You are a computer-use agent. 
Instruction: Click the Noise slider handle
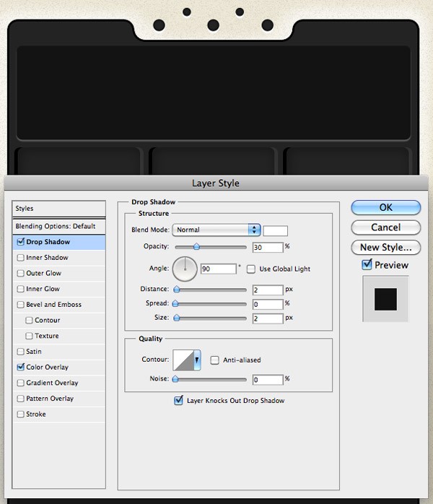coord(175,379)
